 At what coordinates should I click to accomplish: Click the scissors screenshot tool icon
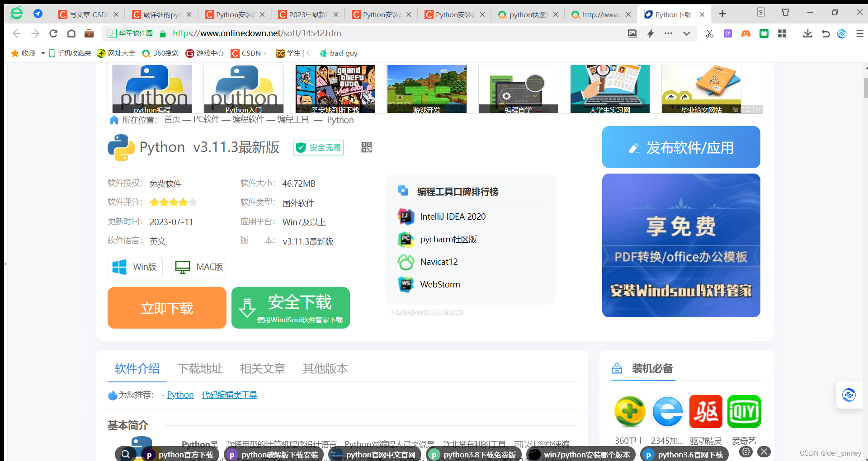pyautogui.click(x=710, y=33)
